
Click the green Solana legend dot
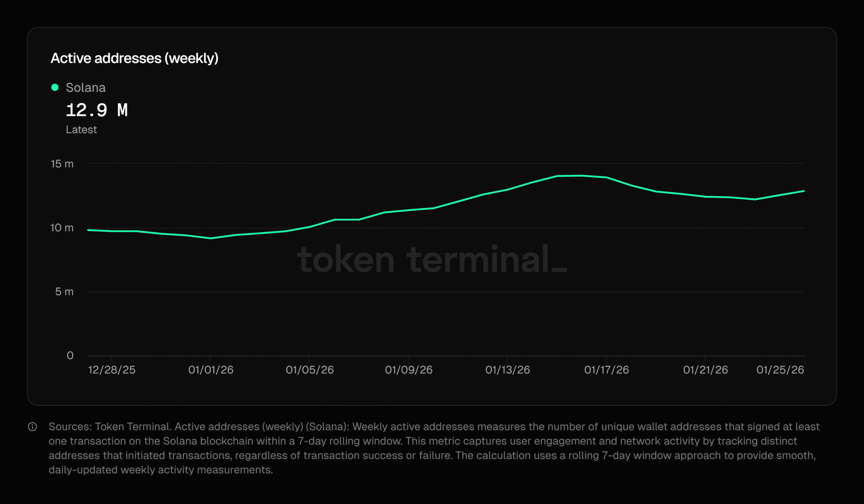coord(55,87)
